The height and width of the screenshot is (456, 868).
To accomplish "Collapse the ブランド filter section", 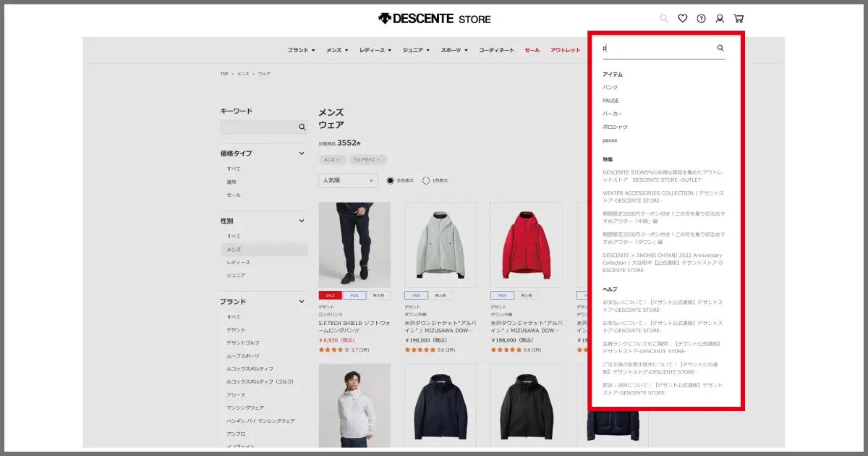I will click(302, 301).
